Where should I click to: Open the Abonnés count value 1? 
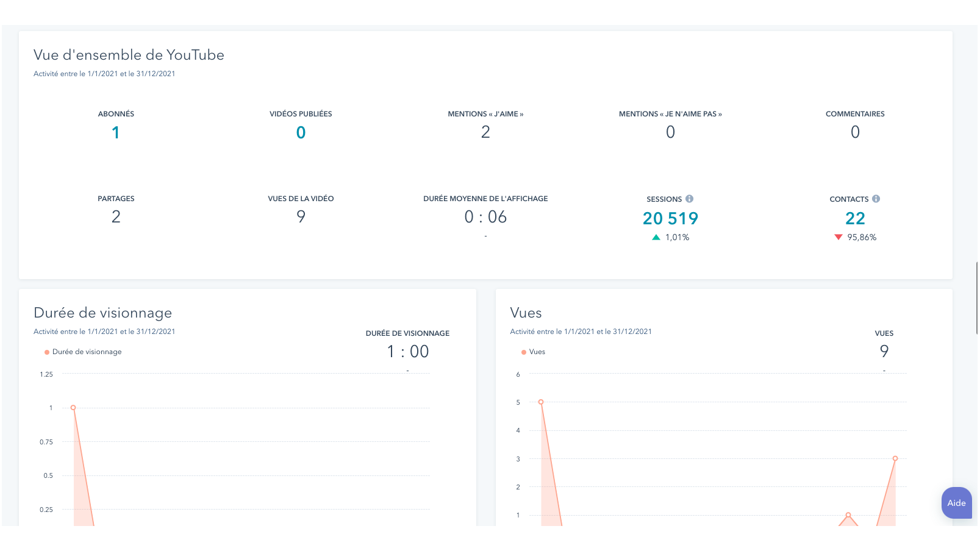pyautogui.click(x=116, y=132)
